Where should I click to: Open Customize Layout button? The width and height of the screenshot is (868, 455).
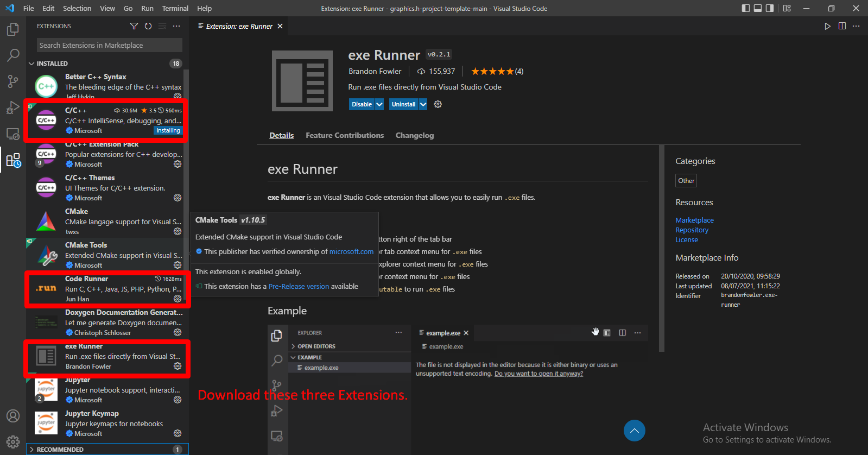(787, 8)
